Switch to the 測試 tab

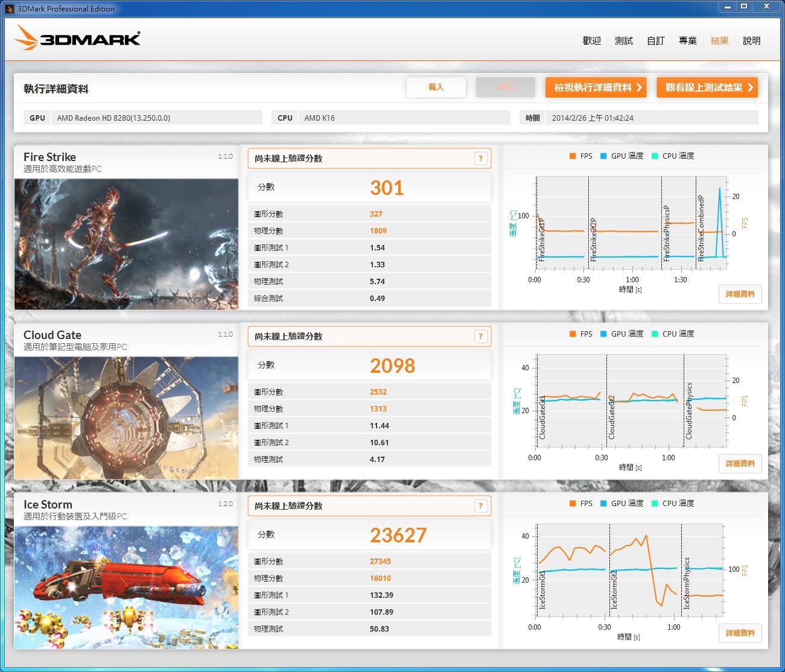point(624,40)
